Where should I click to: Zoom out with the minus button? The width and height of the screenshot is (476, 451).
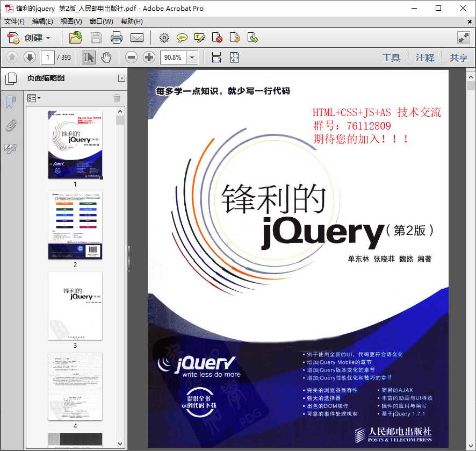point(132,58)
